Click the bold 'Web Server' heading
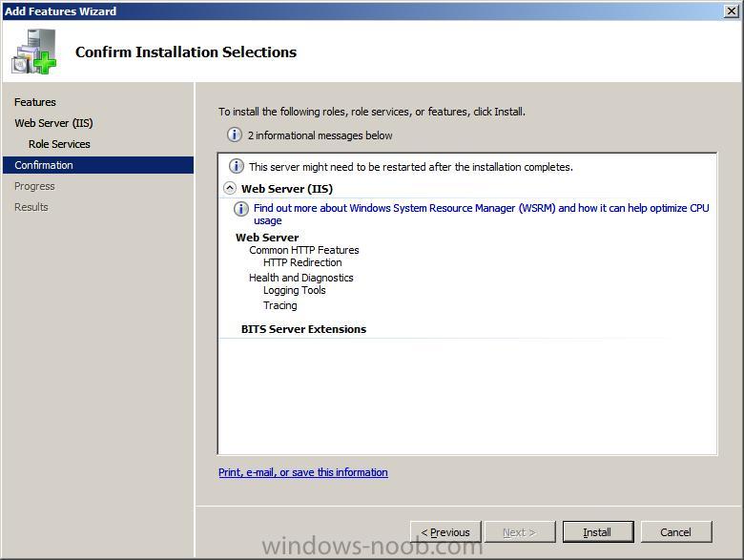This screenshot has height=560, width=744. pos(267,238)
